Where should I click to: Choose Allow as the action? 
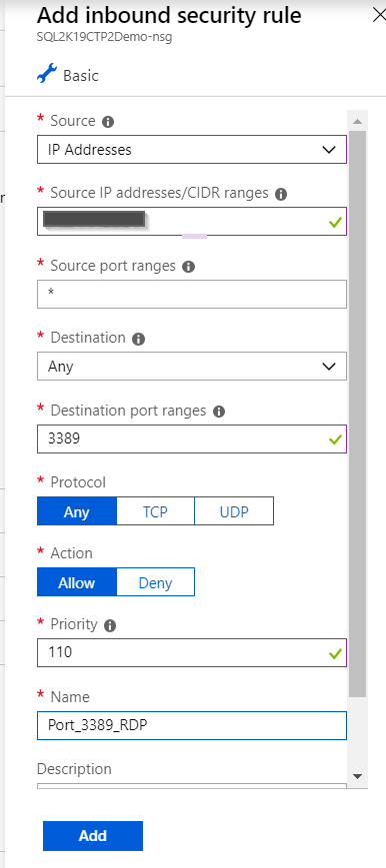77,581
